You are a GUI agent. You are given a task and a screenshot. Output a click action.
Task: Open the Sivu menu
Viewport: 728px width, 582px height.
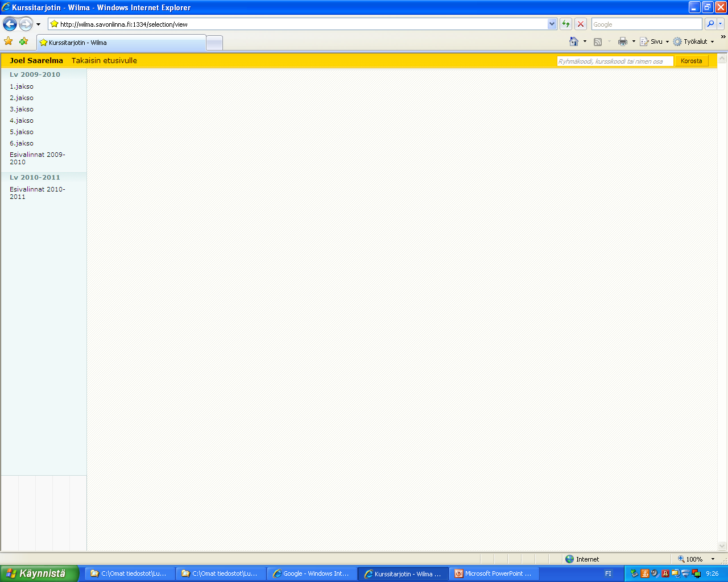pyautogui.click(x=654, y=41)
